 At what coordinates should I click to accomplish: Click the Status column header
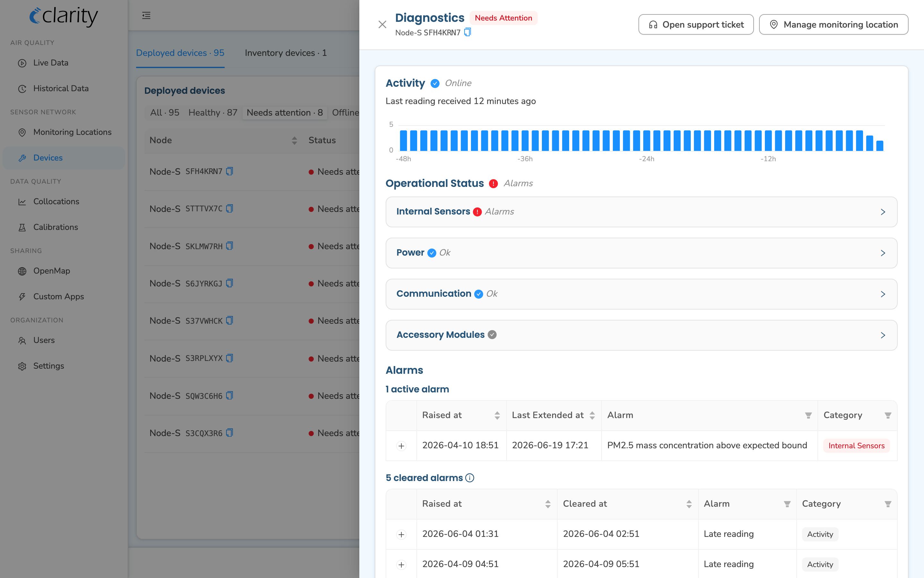[322, 140]
